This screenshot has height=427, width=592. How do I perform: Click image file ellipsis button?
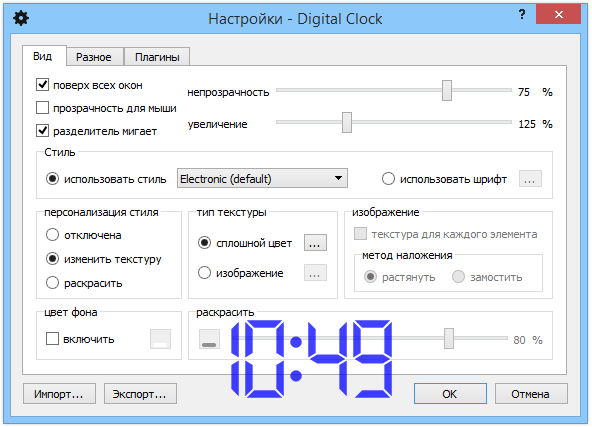pyautogui.click(x=315, y=273)
